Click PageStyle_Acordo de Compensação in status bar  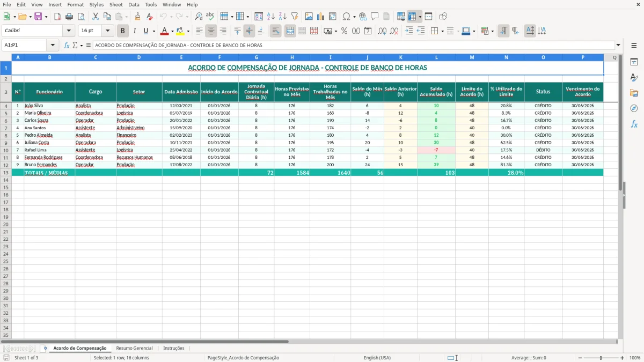243,358
